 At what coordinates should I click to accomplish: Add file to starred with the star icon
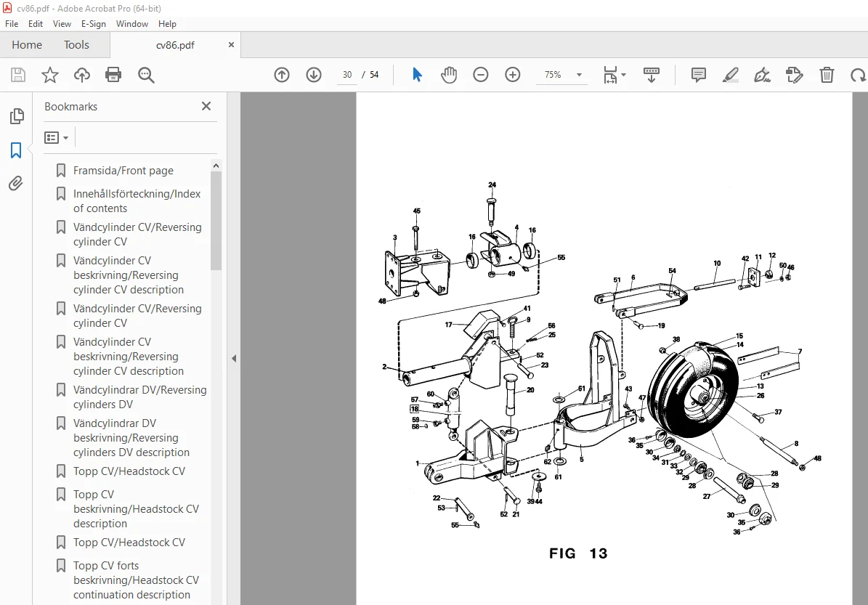click(x=50, y=75)
